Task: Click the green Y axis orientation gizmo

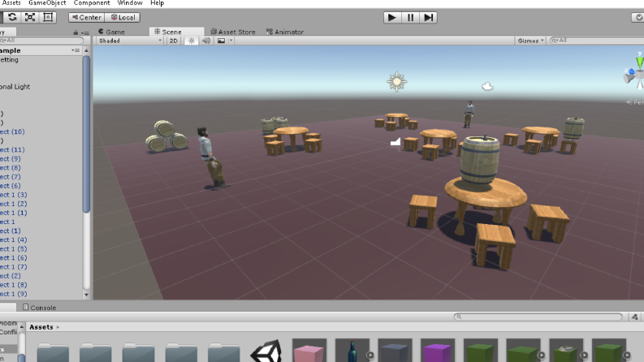Action: (x=639, y=62)
